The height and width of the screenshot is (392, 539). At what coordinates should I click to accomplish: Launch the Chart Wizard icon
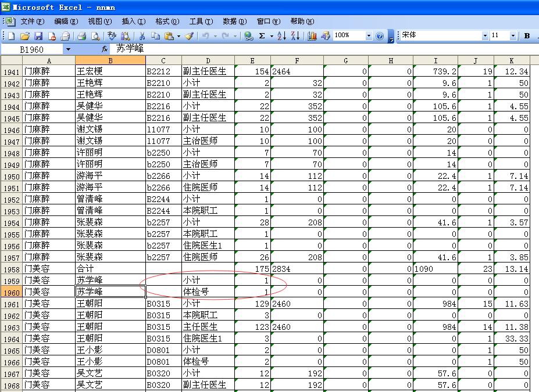click(312, 35)
